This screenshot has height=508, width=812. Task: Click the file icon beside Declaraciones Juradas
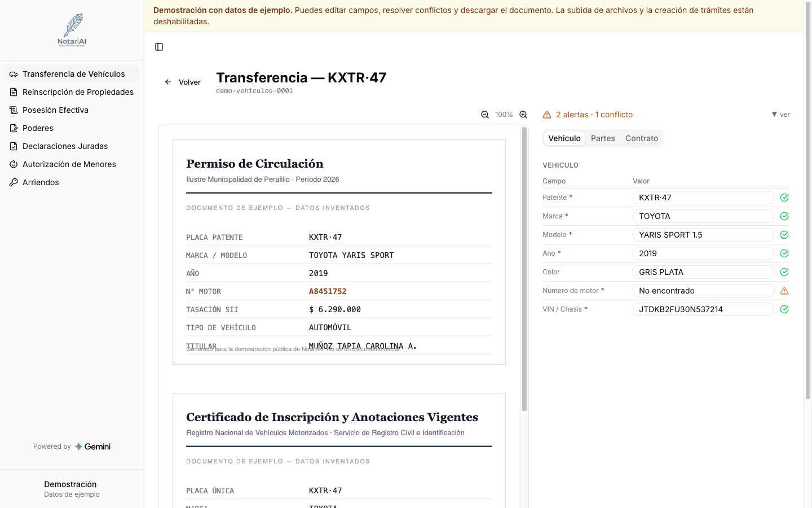14,146
